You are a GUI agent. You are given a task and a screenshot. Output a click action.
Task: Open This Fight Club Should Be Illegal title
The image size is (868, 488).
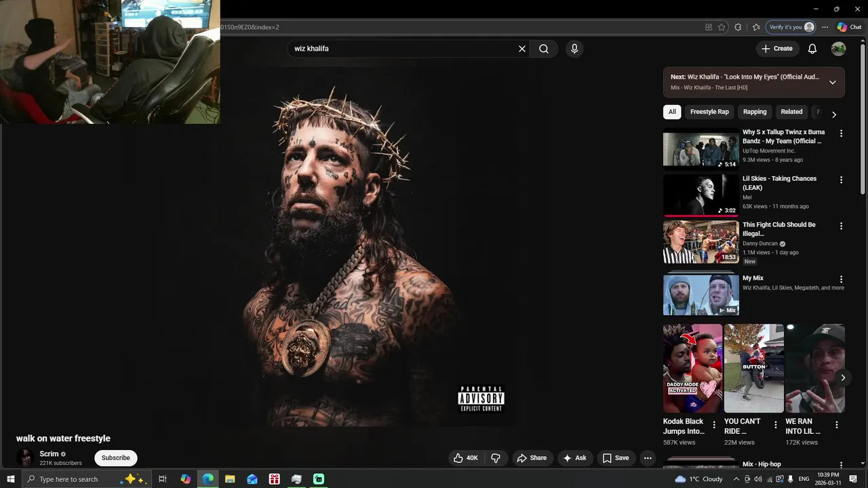pos(778,229)
